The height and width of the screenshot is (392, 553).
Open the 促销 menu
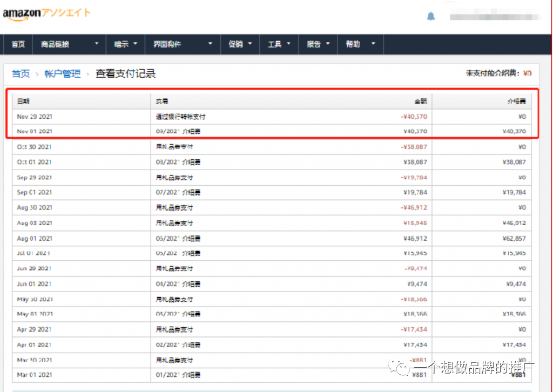(240, 44)
